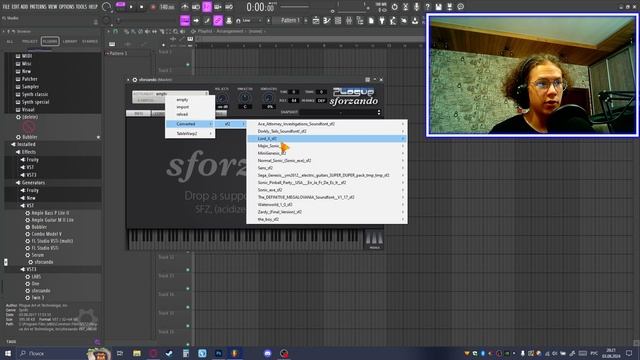640x360 pixels.
Task: Open the Patcher category in browser
Action: 29,79
